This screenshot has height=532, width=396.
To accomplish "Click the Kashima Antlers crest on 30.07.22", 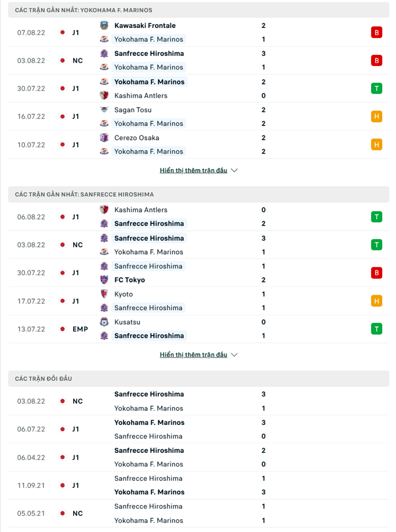I will point(104,95).
